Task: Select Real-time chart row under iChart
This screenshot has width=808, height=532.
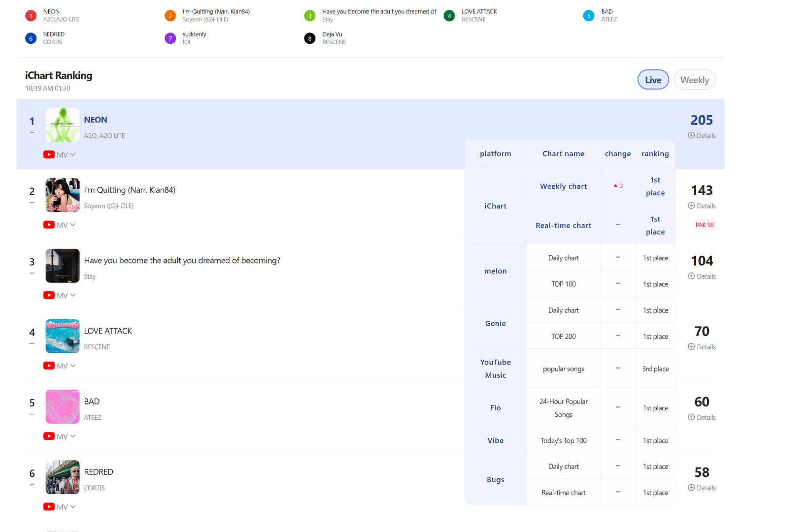Action: (601, 225)
